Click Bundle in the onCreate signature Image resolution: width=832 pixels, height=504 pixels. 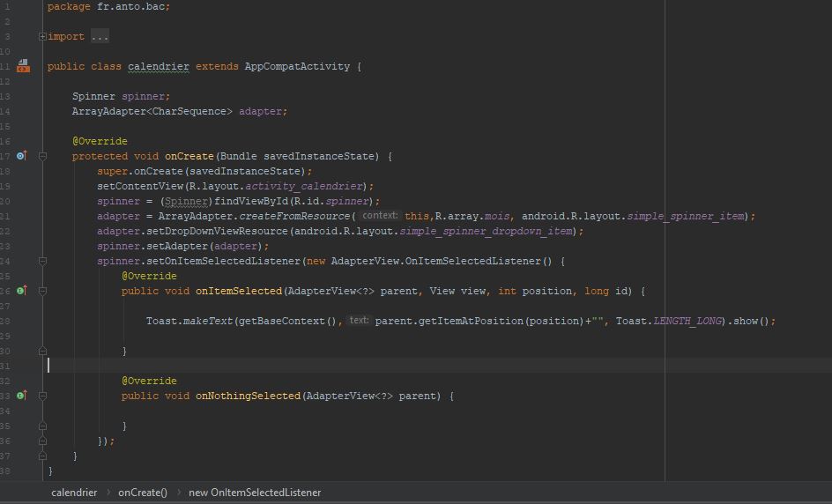(238, 156)
